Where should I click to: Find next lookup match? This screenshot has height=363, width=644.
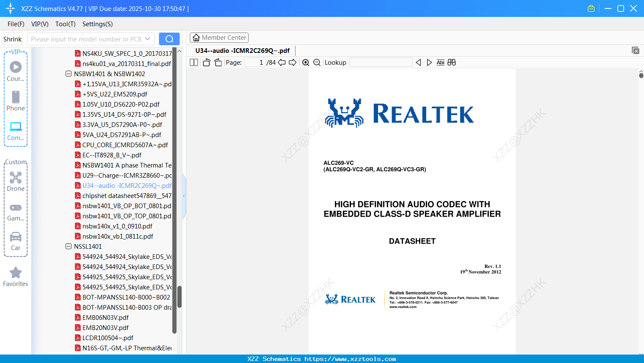[429, 63]
